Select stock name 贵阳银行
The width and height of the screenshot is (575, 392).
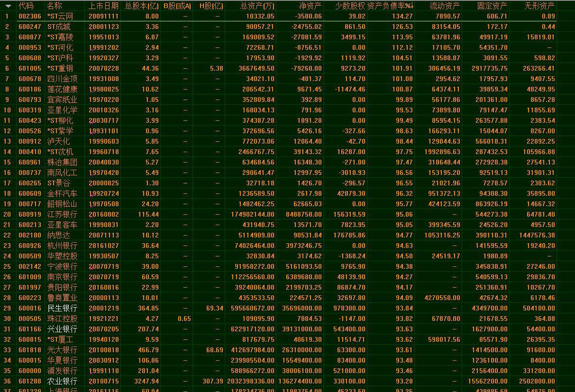point(62,287)
